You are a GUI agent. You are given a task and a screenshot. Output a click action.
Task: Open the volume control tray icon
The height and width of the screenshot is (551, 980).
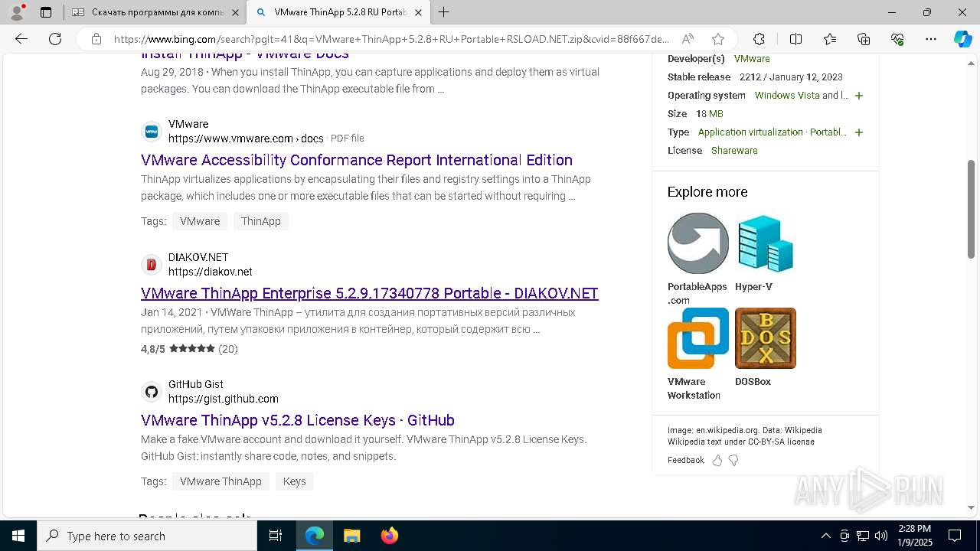point(881,536)
